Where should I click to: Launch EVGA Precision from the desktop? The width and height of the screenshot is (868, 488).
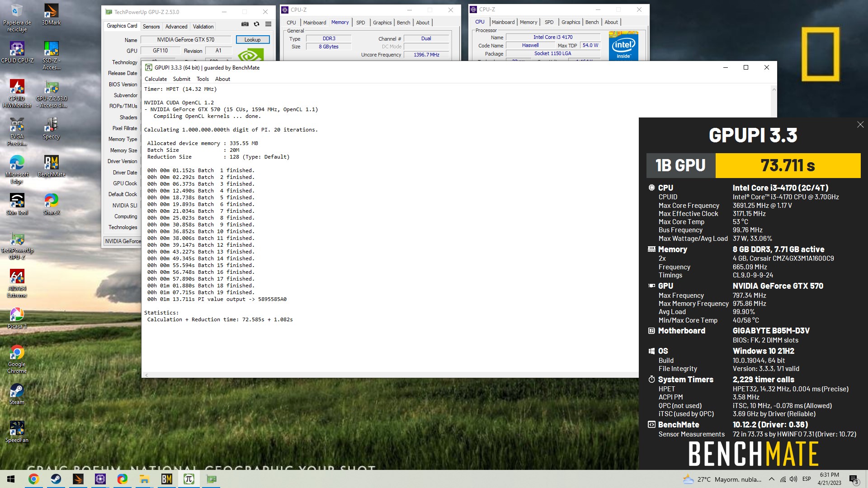click(x=17, y=132)
